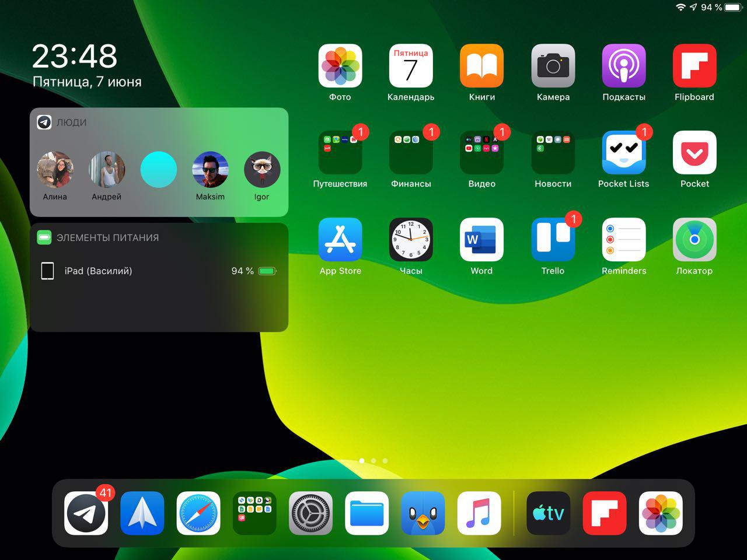
Task: Open the Flipboard app on home screen
Action: coord(694,66)
